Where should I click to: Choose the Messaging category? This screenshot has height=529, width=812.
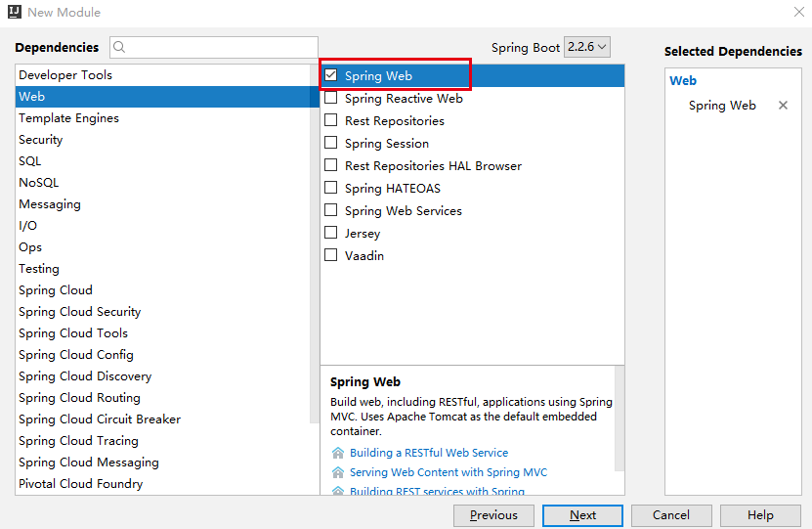(x=162, y=204)
